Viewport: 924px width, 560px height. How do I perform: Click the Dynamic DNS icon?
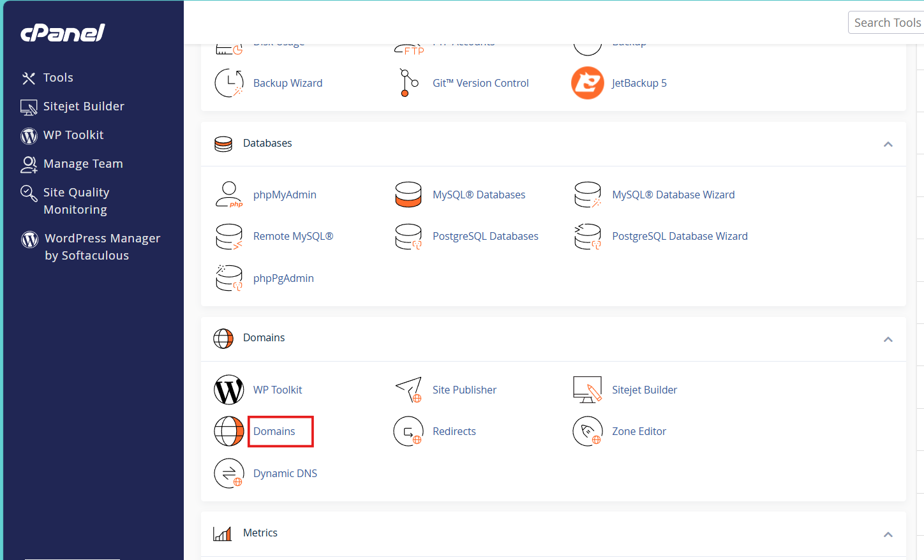tap(229, 473)
